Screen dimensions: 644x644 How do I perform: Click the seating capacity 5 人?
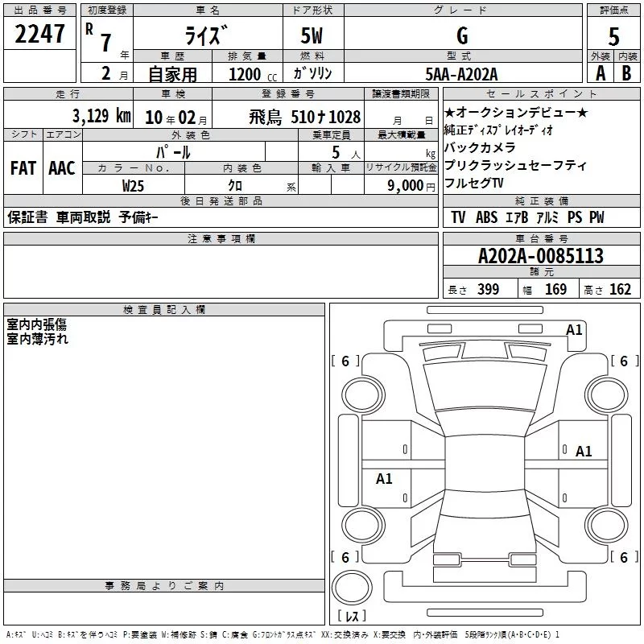[345, 152]
